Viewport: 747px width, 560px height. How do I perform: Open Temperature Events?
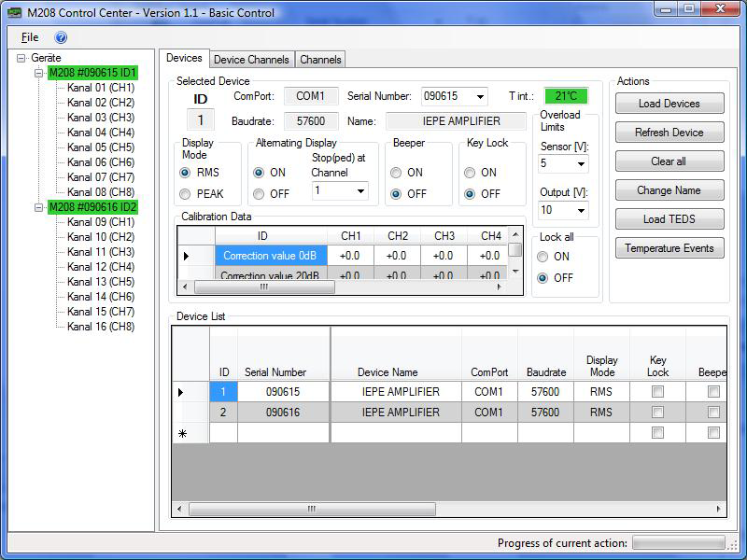tap(669, 248)
